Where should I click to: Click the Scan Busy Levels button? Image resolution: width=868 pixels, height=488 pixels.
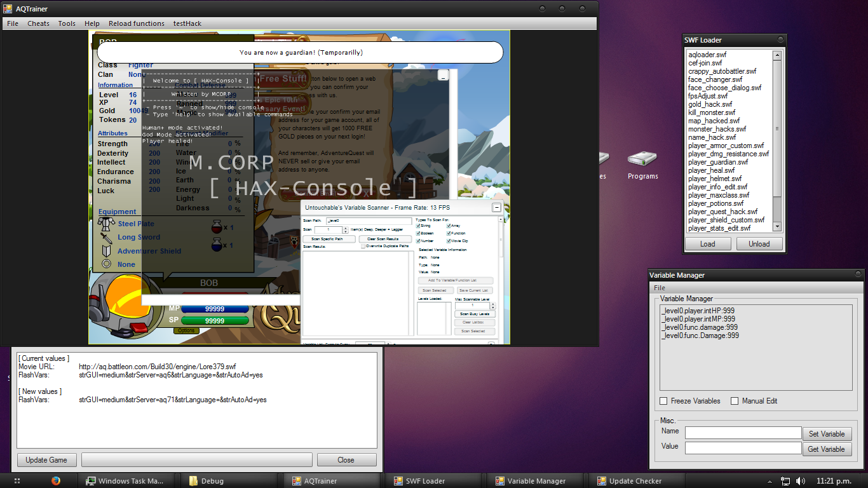475,314
